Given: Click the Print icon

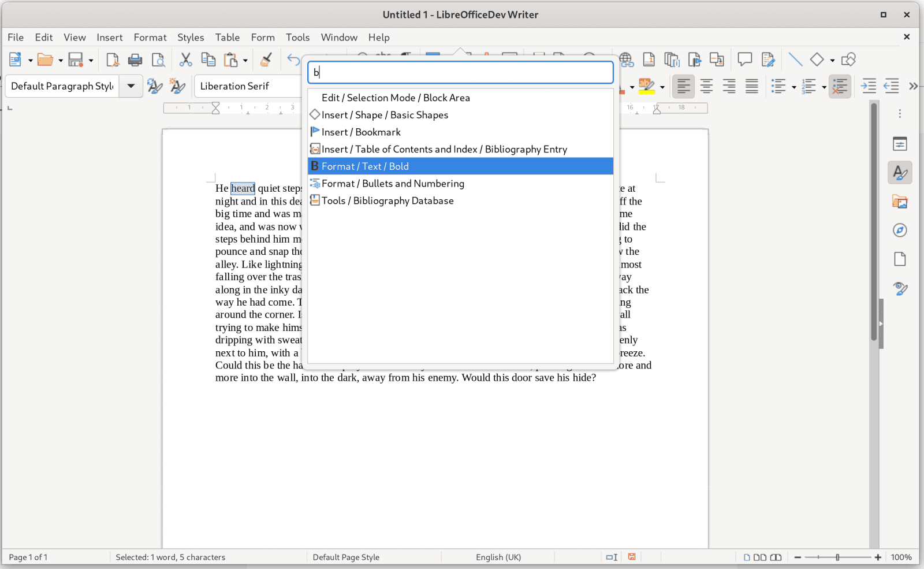Looking at the screenshot, I should coord(135,59).
